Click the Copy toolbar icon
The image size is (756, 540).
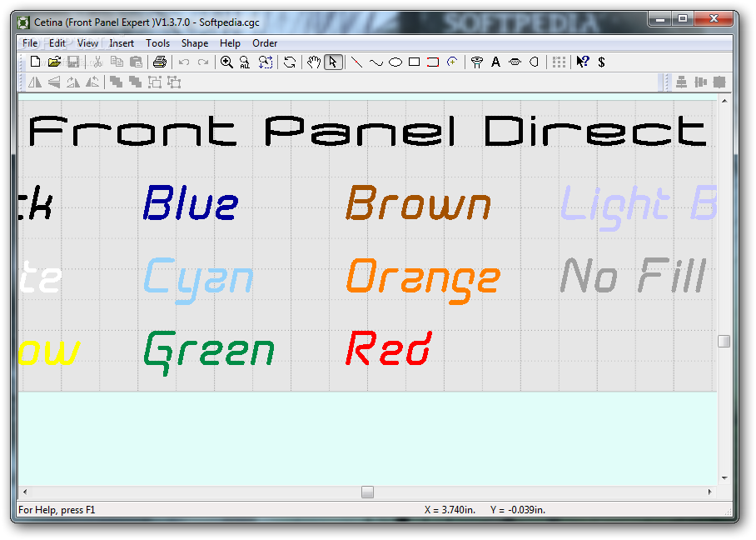117,62
